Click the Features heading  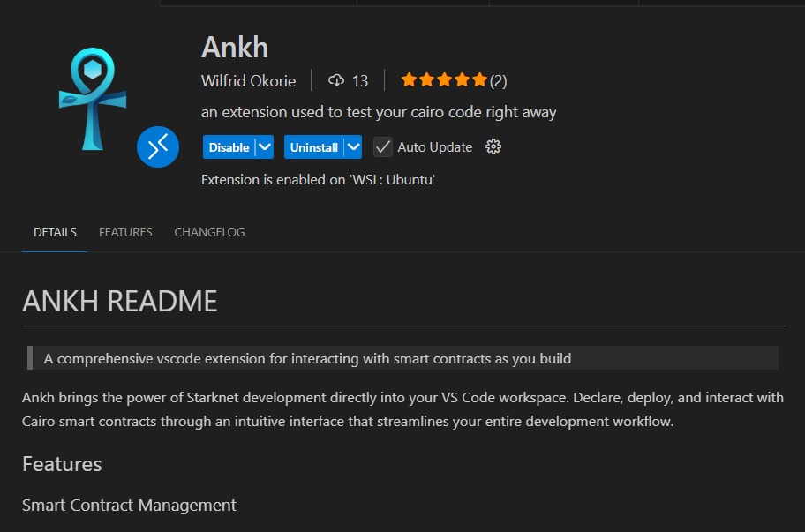[x=62, y=464]
